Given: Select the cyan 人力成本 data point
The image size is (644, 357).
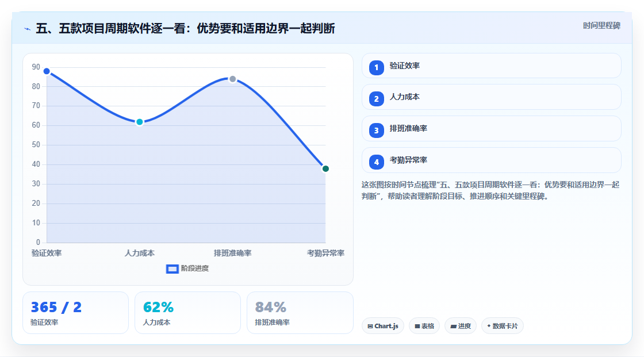Looking at the screenshot, I should 140,122.
